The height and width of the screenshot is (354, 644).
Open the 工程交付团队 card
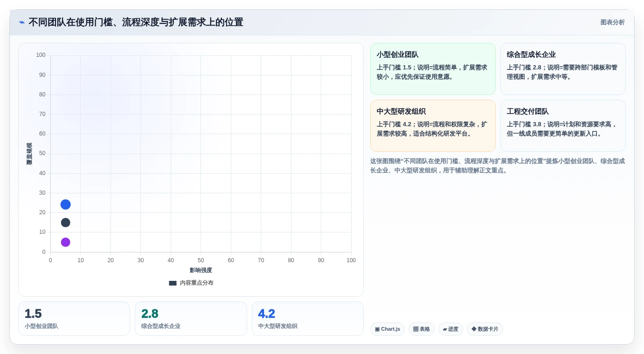[x=563, y=126]
